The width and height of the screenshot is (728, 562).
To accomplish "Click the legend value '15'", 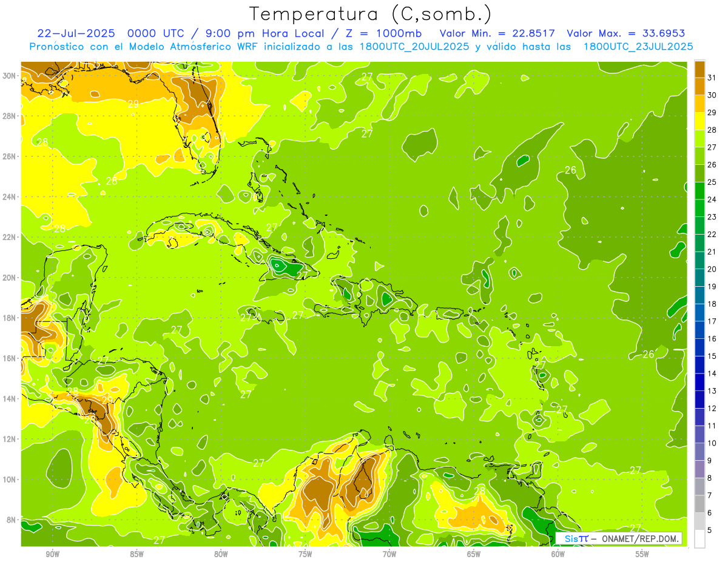I will [x=712, y=356].
